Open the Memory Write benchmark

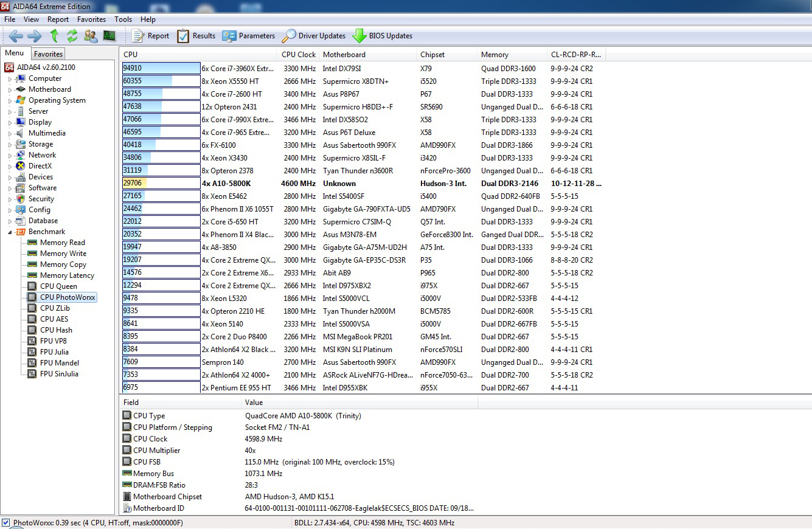click(x=63, y=254)
